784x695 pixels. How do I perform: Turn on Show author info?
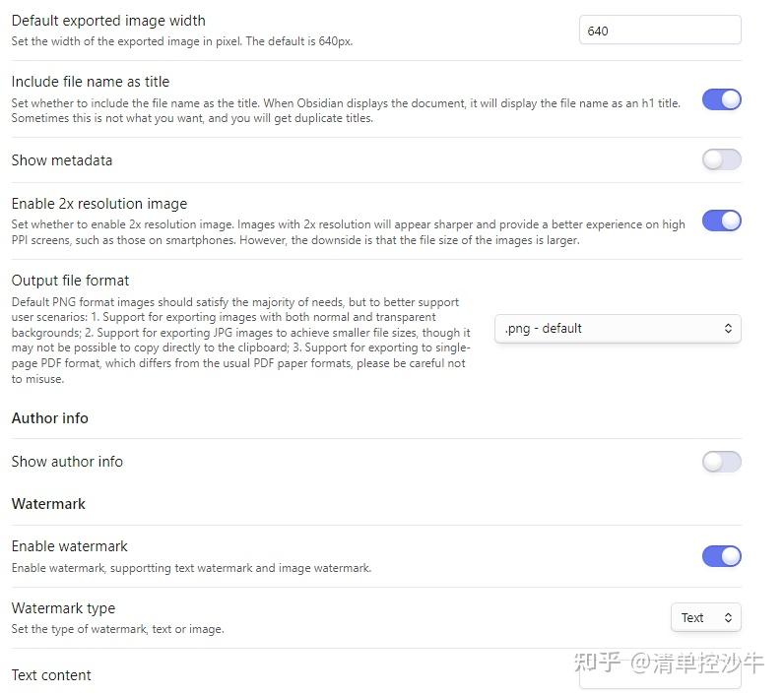pos(721,462)
